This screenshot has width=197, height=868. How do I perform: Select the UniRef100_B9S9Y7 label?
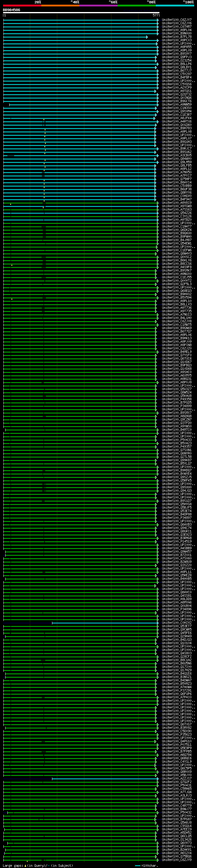(176, 54)
